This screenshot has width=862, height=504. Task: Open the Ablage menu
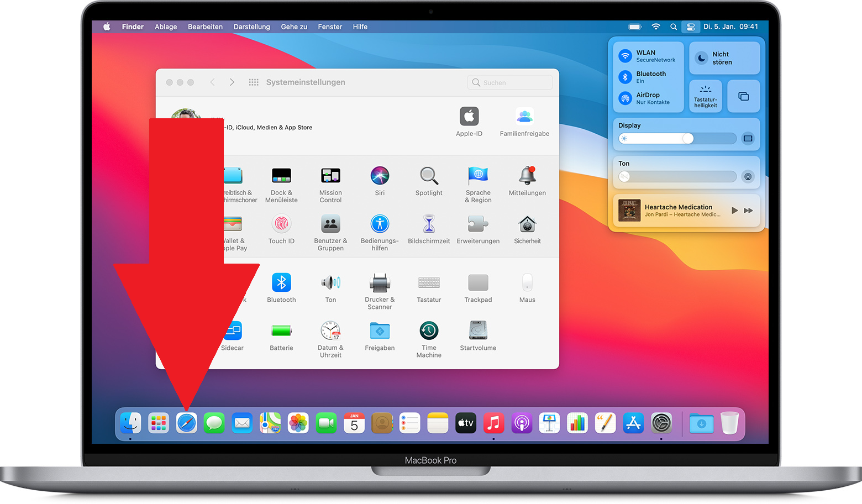point(166,27)
